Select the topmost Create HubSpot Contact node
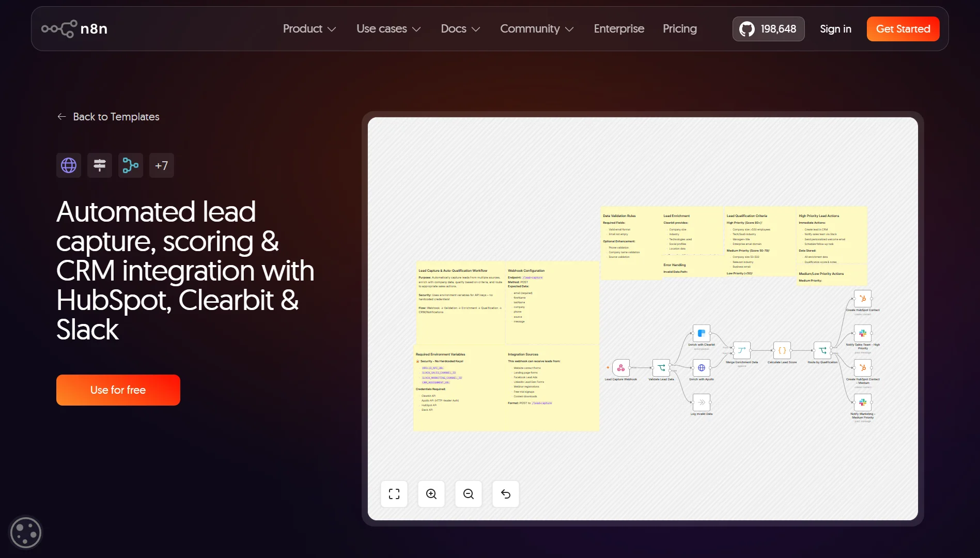The image size is (980, 558). pos(863,299)
